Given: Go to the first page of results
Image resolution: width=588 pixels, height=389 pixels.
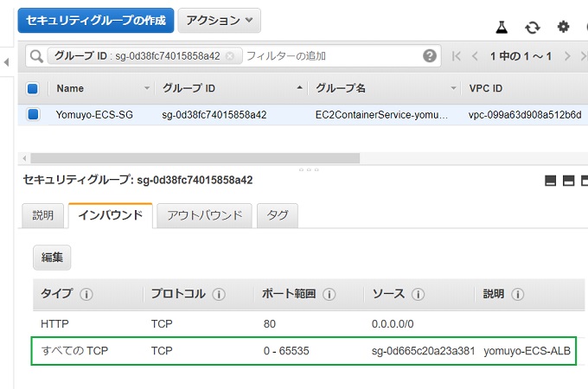Looking at the screenshot, I should [457, 56].
